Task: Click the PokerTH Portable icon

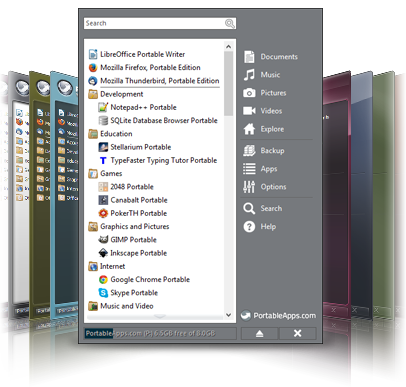Action: pyautogui.click(x=103, y=213)
